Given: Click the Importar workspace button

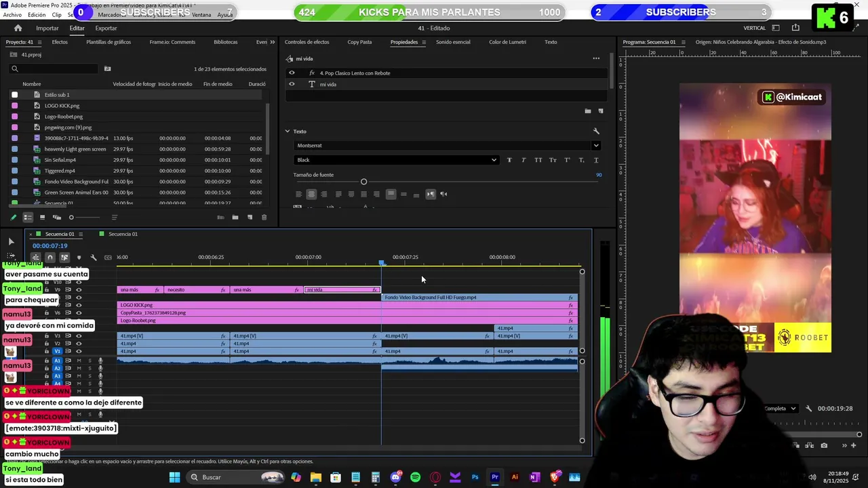Looking at the screenshot, I should (x=47, y=28).
